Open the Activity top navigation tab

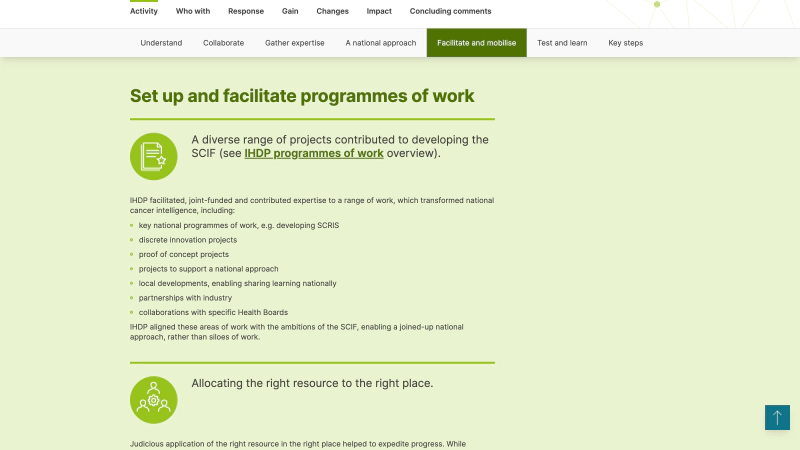(x=144, y=12)
